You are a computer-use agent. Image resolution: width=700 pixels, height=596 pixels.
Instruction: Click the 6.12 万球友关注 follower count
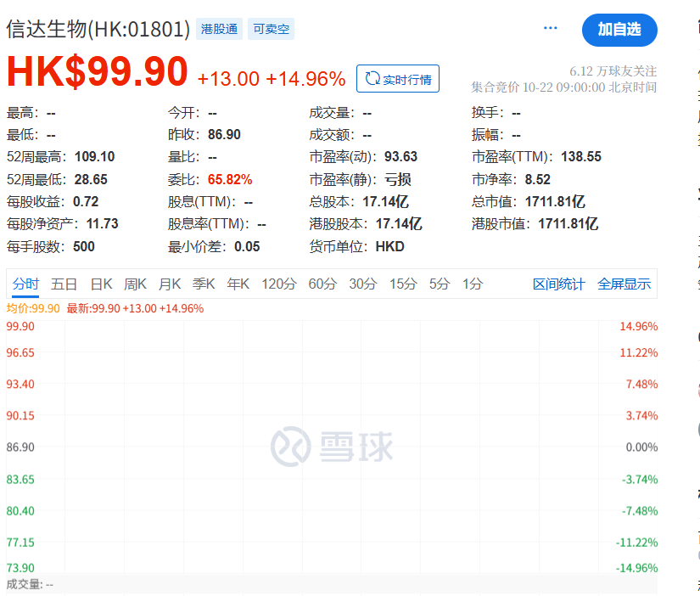tap(613, 71)
